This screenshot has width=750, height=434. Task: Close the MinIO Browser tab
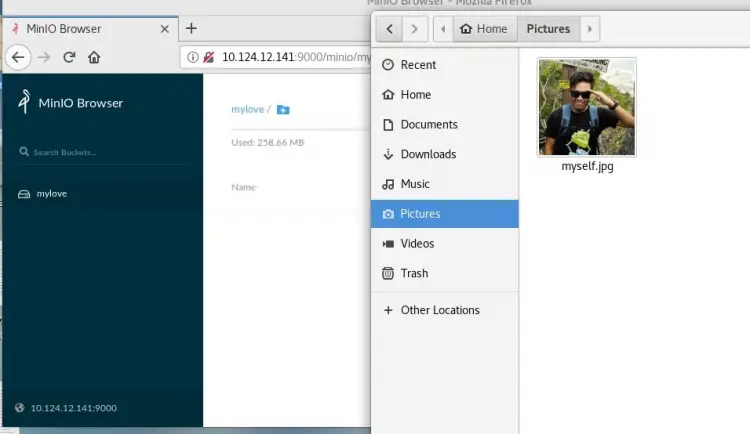164,28
